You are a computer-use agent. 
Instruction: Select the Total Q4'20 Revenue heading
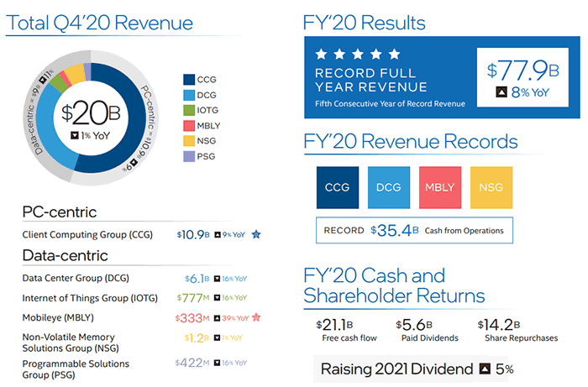pos(99,23)
